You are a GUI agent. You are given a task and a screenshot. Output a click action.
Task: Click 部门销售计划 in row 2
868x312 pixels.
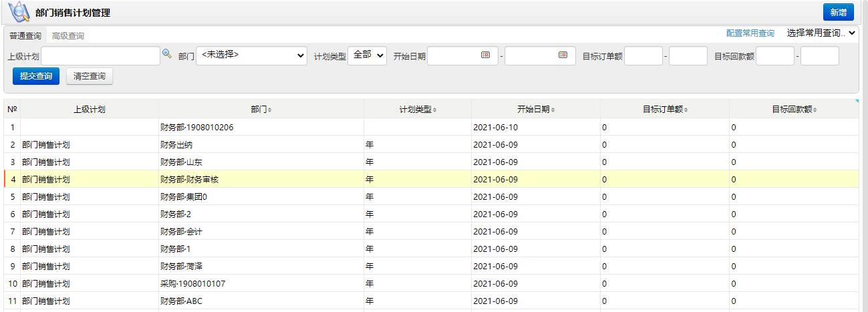46,144
